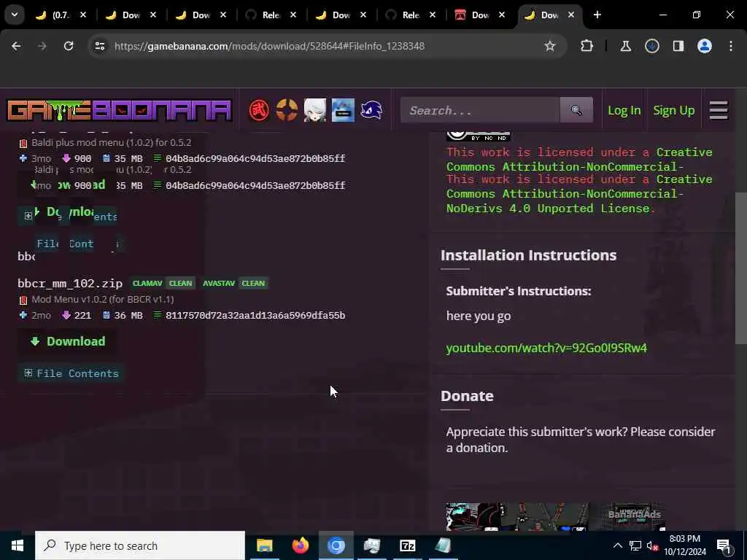The height and width of the screenshot is (560, 747).
Task: Click the Log In link
Action: tap(624, 111)
